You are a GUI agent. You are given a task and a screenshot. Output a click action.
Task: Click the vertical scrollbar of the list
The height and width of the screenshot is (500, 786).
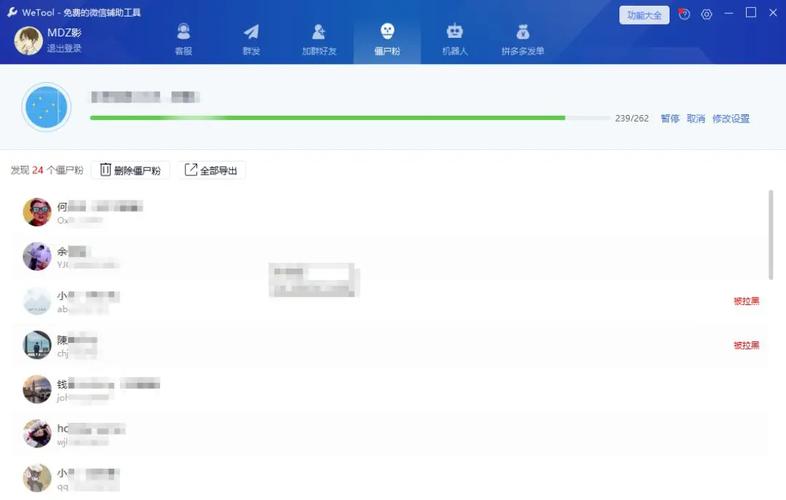coord(770,235)
